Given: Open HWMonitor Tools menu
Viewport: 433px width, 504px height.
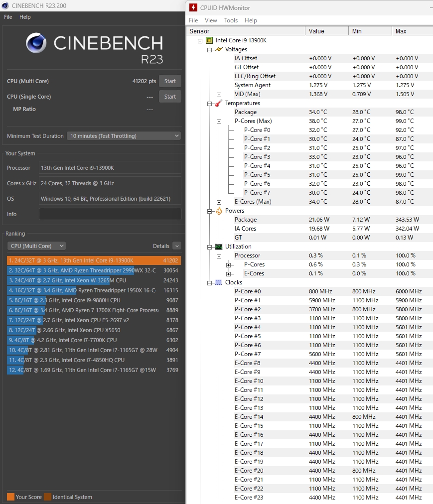Looking at the screenshot, I should [x=231, y=20].
